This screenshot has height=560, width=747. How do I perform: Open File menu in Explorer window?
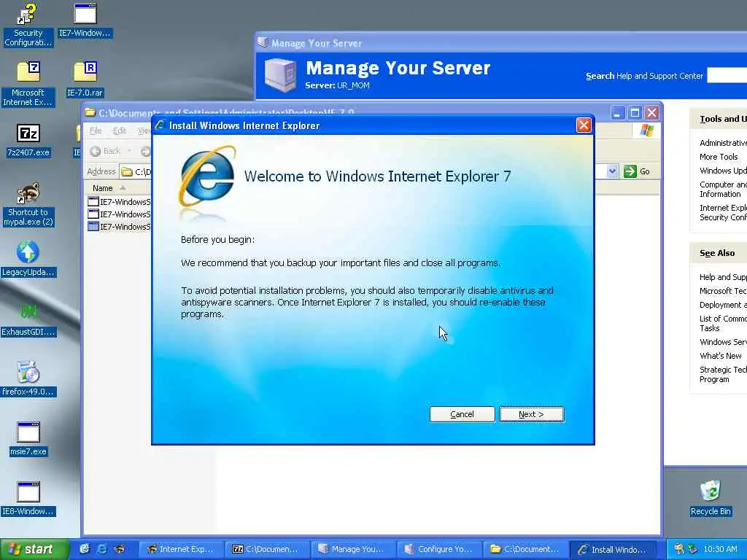pyautogui.click(x=96, y=131)
